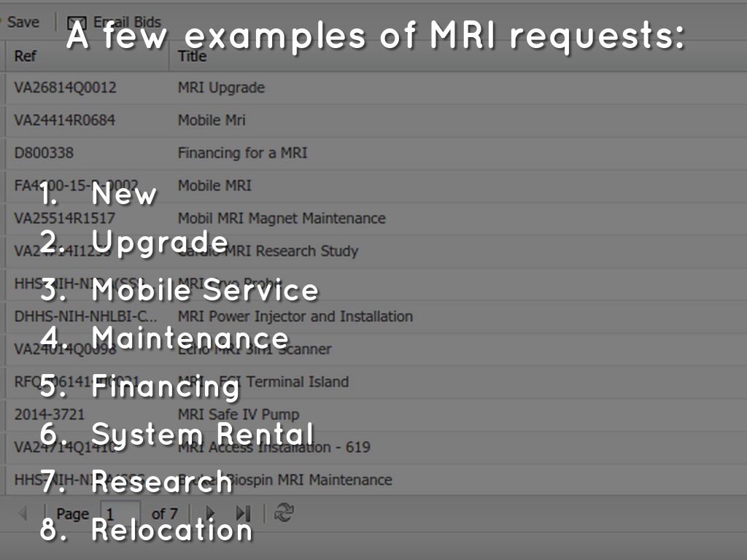Image resolution: width=747 pixels, height=560 pixels.
Task: Click the previous page arrow
Action: click(x=22, y=513)
